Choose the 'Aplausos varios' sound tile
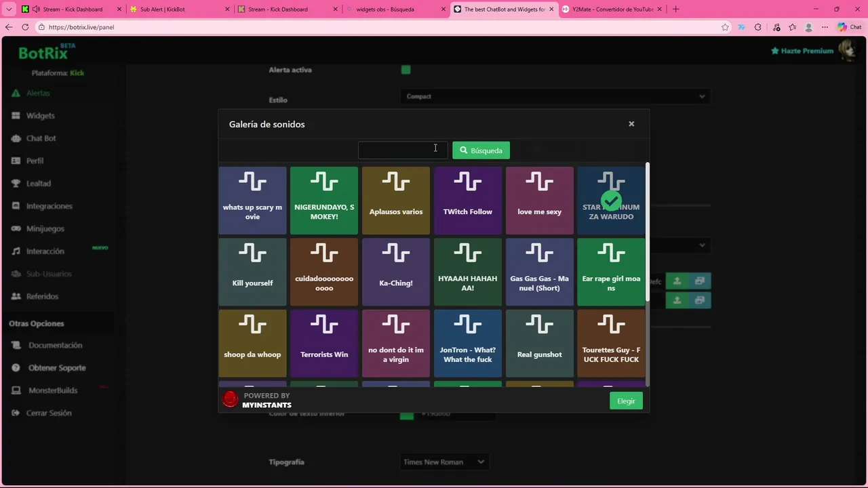Screen dimensions: 868x488 pyautogui.click(x=396, y=201)
